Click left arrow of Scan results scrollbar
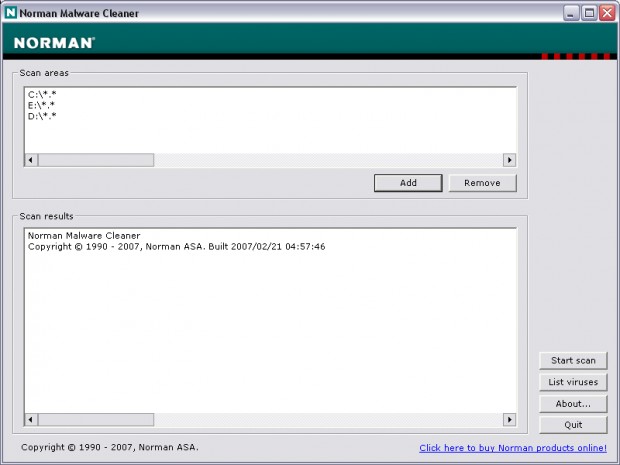The height and width of the screenshot is (465, 620). click(x=31, y=420)
